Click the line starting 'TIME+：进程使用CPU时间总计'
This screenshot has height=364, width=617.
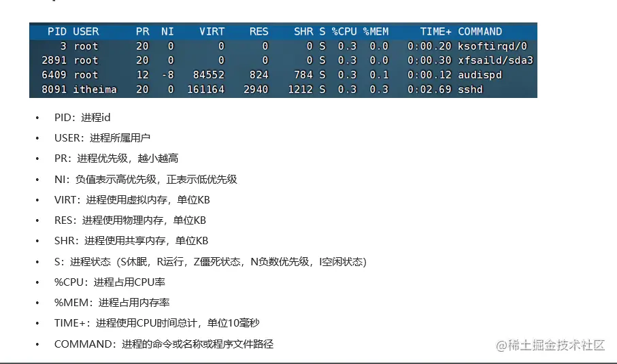click(x=156, y=323)
